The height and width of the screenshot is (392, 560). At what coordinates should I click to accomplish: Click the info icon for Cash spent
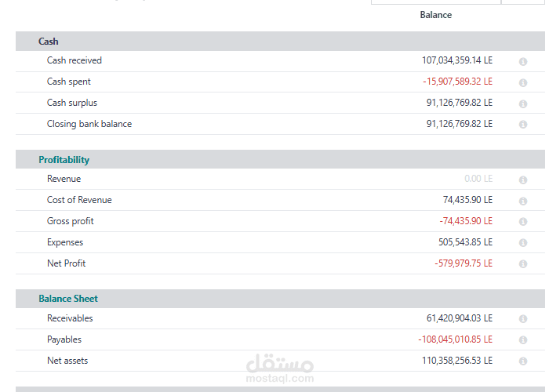point(522,82)
